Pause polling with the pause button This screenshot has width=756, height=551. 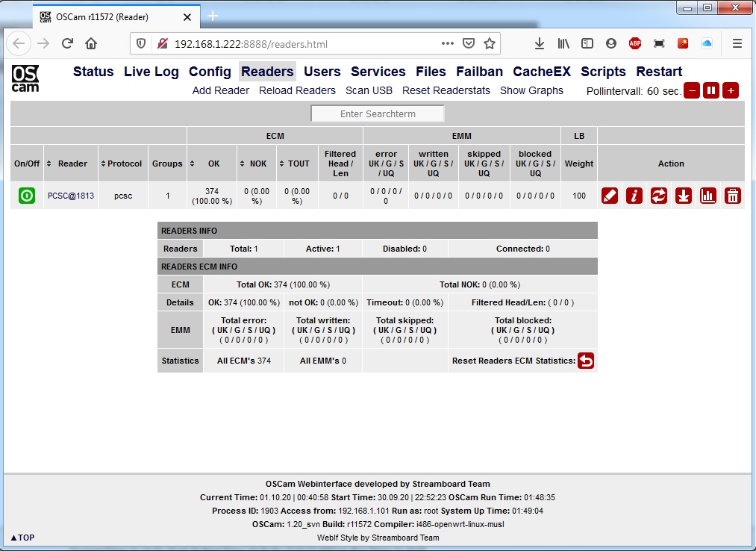(x=711, y=90)
